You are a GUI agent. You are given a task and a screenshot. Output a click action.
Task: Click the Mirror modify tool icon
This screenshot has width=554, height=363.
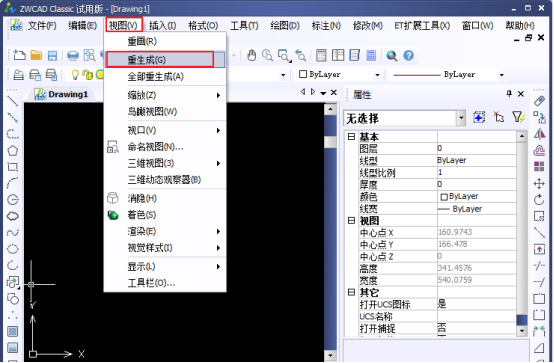click(x=539, y=134)
